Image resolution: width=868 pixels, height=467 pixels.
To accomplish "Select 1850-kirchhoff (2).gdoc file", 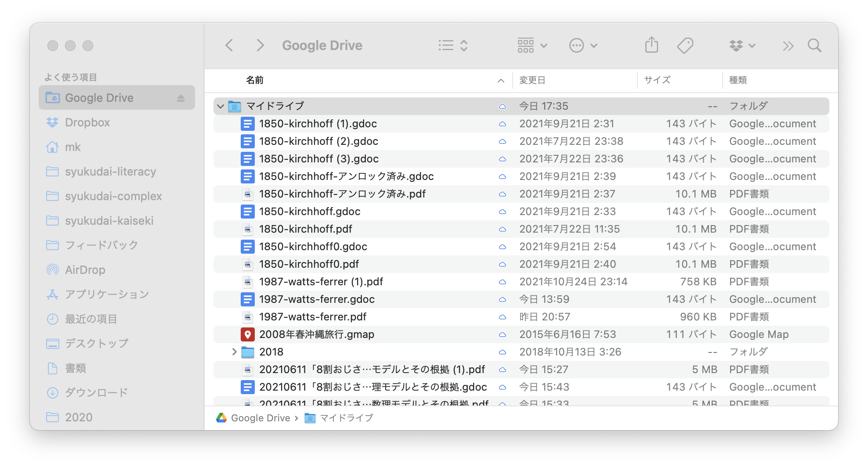I will 521,141.
